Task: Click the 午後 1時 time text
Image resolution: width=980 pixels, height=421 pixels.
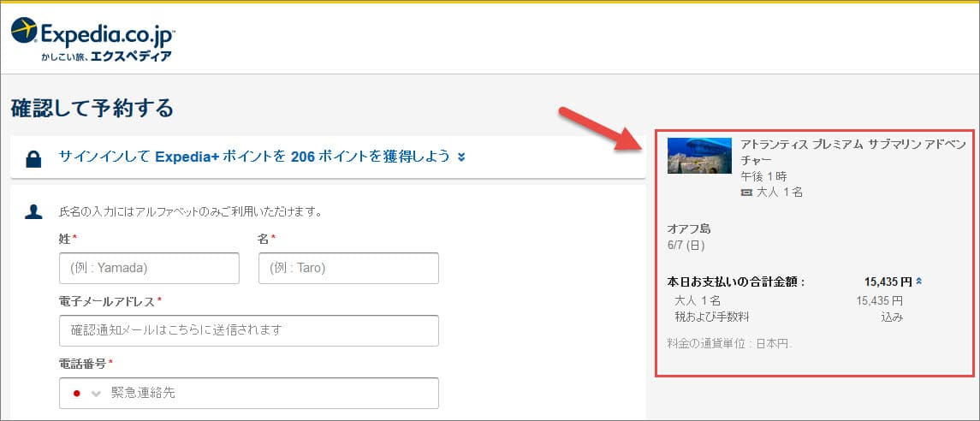Action: (x=763, y=177)
